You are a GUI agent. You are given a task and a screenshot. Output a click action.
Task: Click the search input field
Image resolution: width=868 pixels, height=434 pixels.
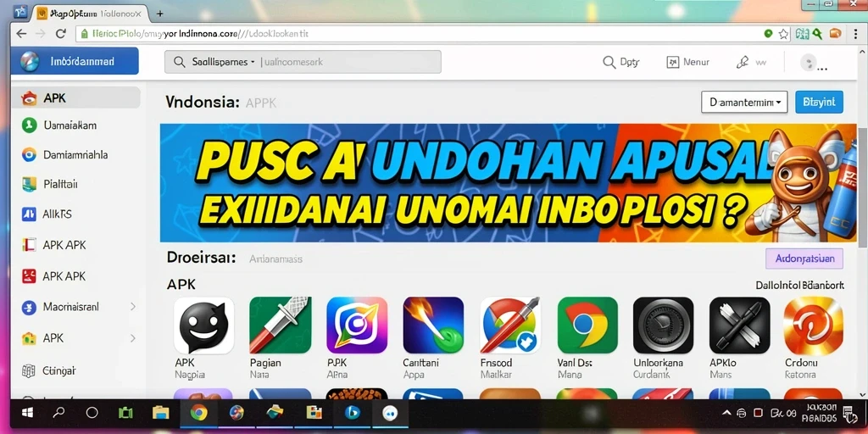point(303,62)
